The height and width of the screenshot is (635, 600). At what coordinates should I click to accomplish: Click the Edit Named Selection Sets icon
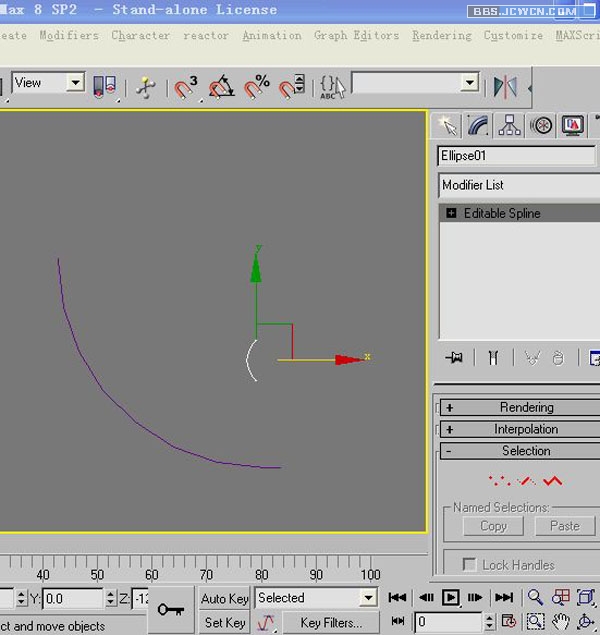332,87
